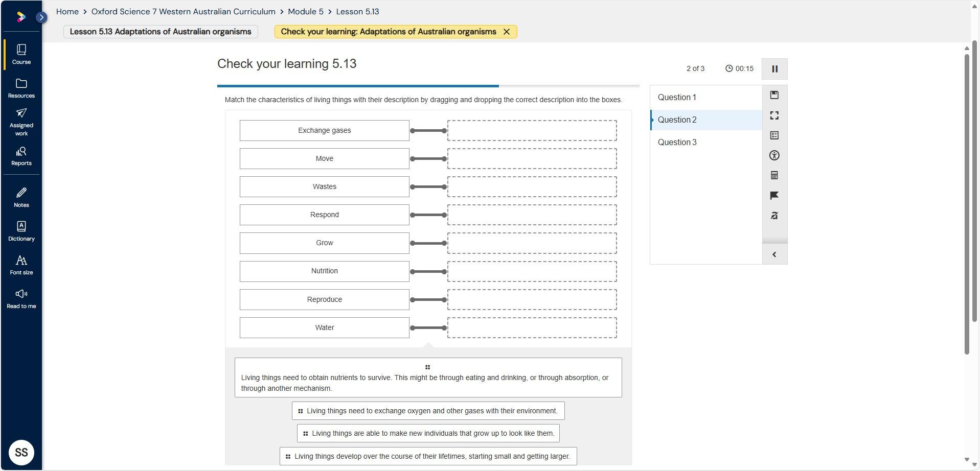Go to Question 3
This screenshot has width=980, height=471.
pyautogui.click(x=677, y=142)
